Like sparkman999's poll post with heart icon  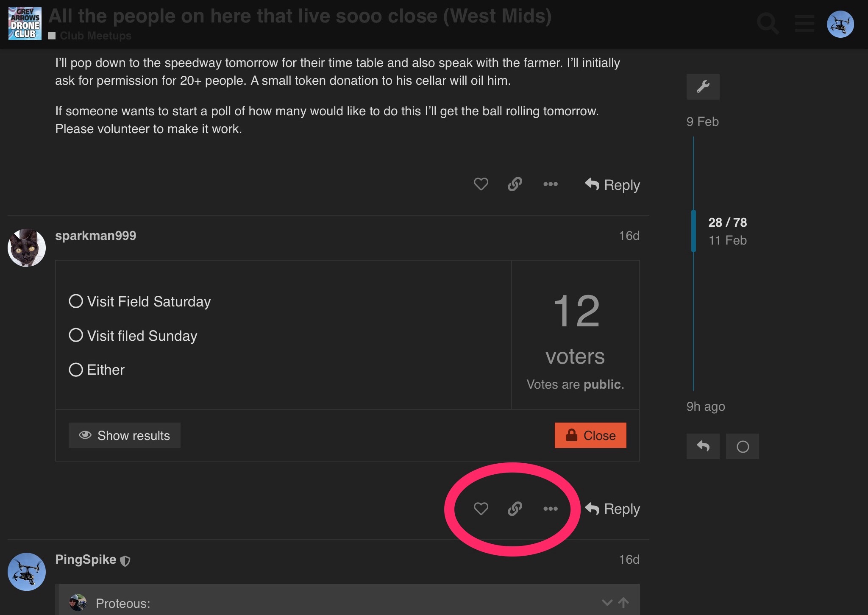pyautogui.click(x=481, y=508)
